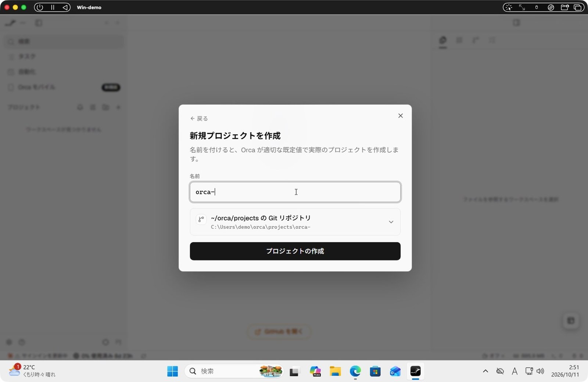588x382 pixels.
Task: Select the path text C:\Users\demo\orca\projects\orca-
Action: pos(261,227)
